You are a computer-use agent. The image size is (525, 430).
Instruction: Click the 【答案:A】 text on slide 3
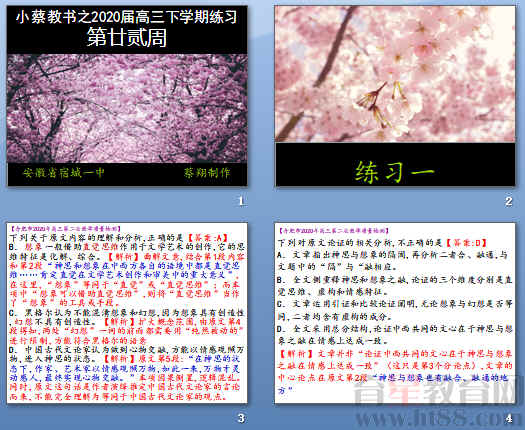(x=207, y=238)
